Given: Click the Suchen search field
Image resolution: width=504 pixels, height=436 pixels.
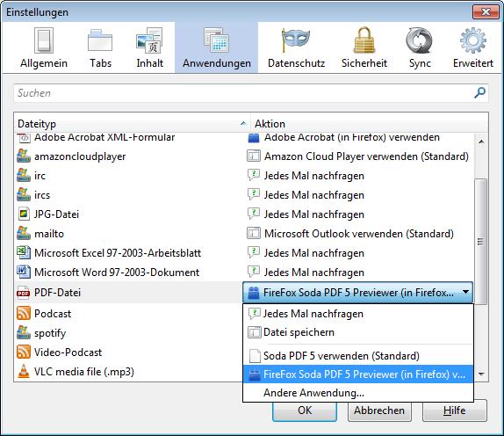Looking at the screenshot, I should pos(251,93).
